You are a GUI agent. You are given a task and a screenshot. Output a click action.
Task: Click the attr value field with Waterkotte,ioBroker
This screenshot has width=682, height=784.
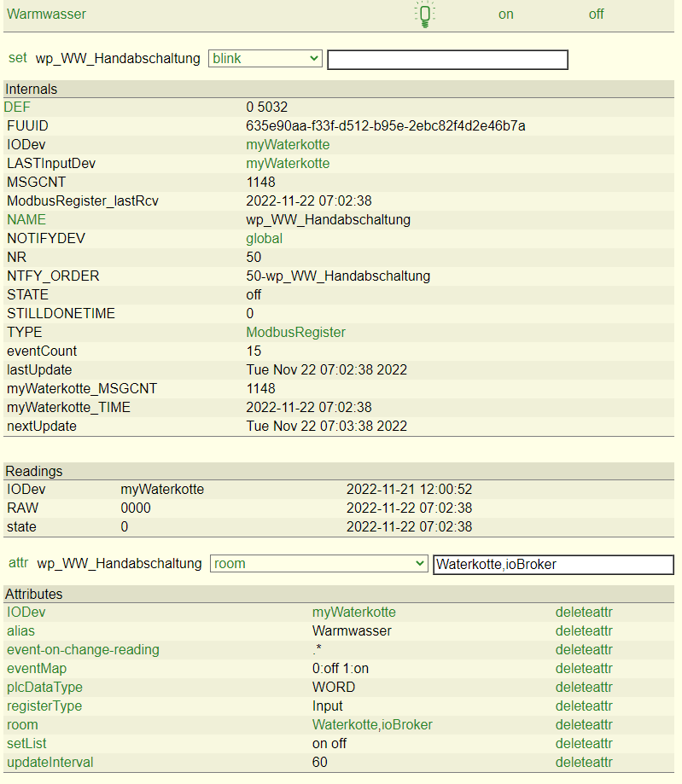click(553, 565)
